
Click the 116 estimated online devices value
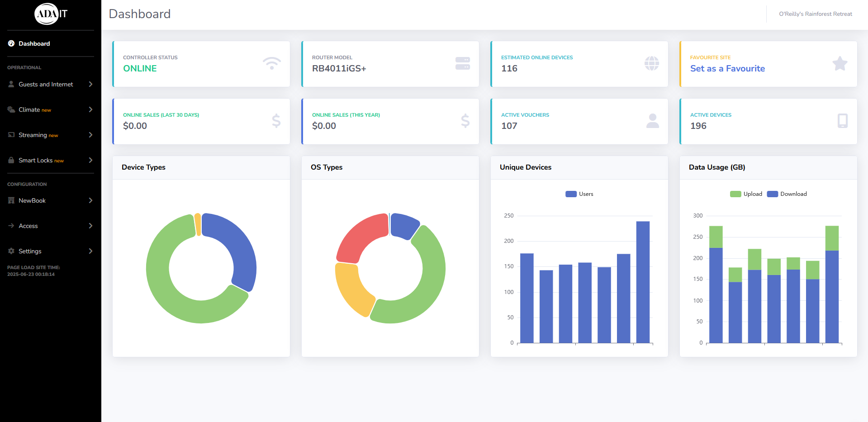pyautogui.click(x=509, y=68)
